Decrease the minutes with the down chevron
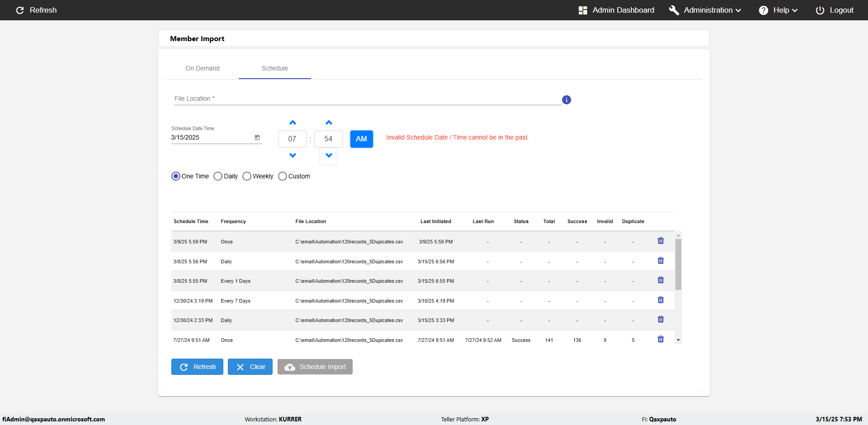 329,156
